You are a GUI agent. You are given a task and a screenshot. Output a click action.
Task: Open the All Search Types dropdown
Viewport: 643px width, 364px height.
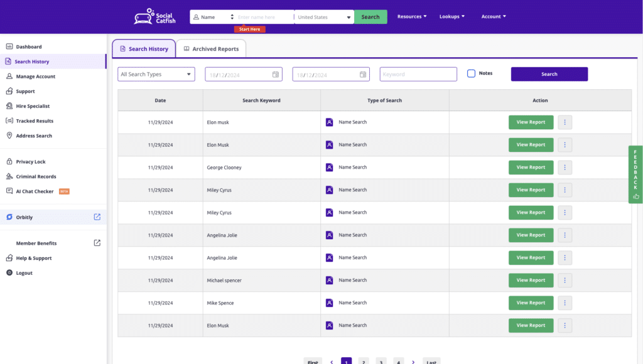pyautogui.click(x=156, y=75)
